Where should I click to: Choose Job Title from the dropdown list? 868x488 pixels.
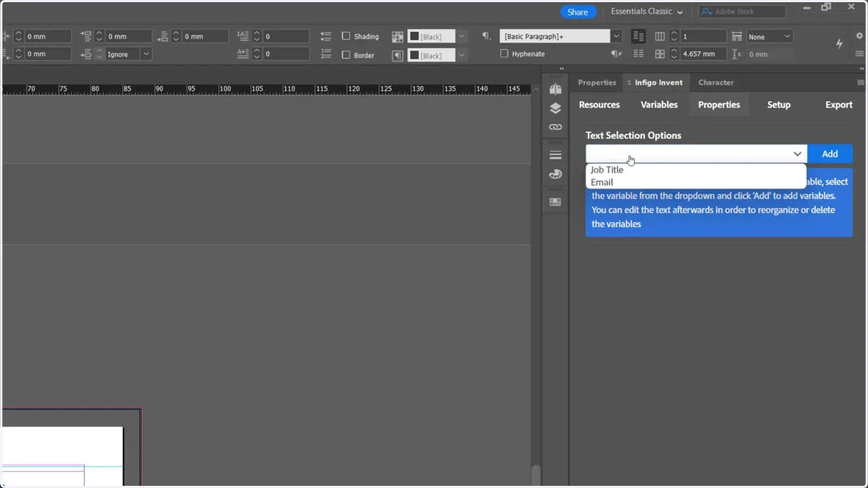point(607,170)
